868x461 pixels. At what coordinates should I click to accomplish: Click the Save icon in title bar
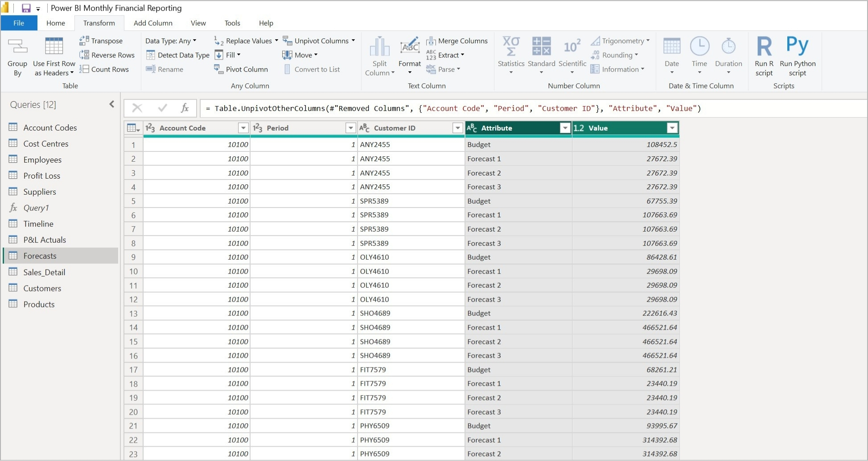pyautogui.click(x=26, y=8)
